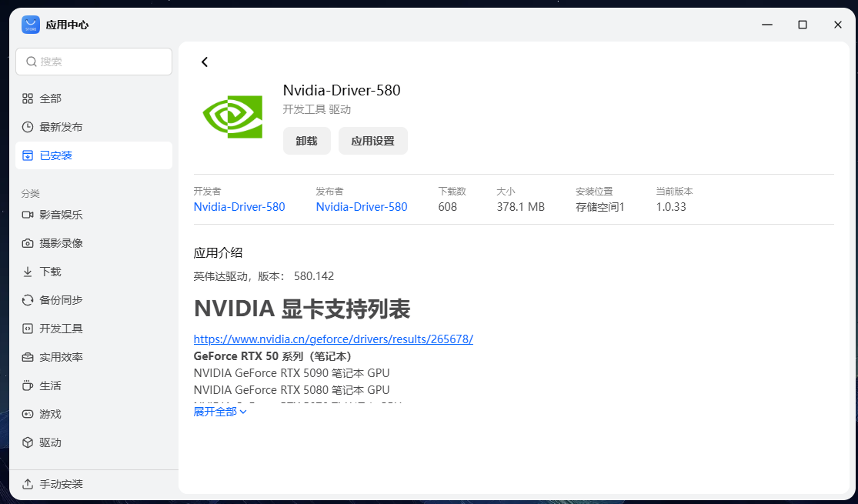Click the app title Nvidia-Driver-580

point(342,90)
